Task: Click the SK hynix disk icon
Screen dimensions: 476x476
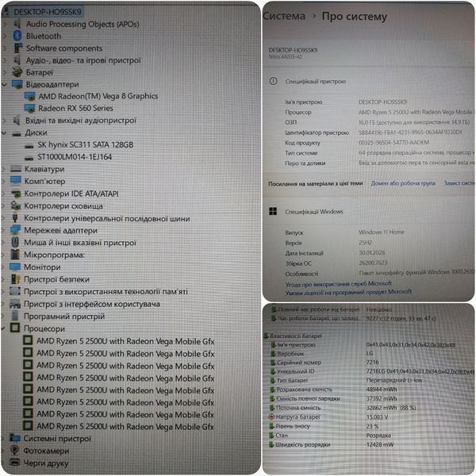Action: (29, 146)
